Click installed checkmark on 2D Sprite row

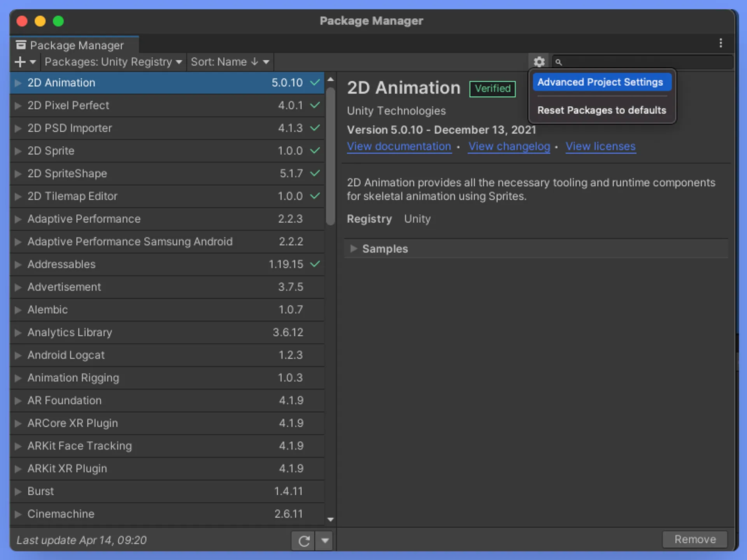315,150
